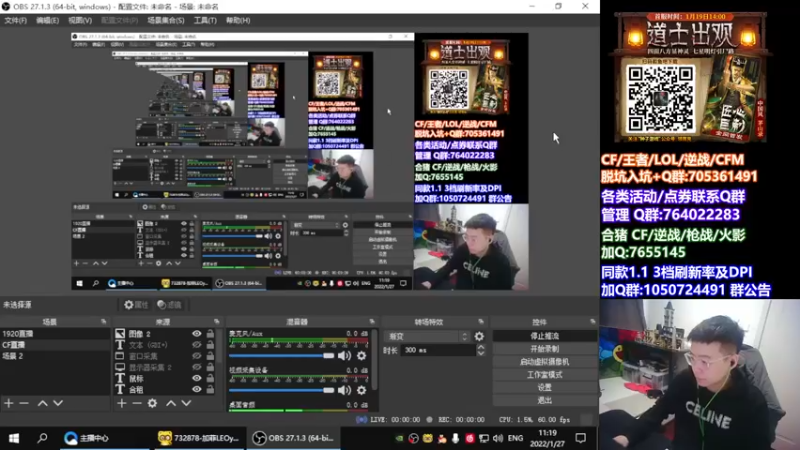Hide the 图像 2 source
Screen dimensions: 800x450
196,334
